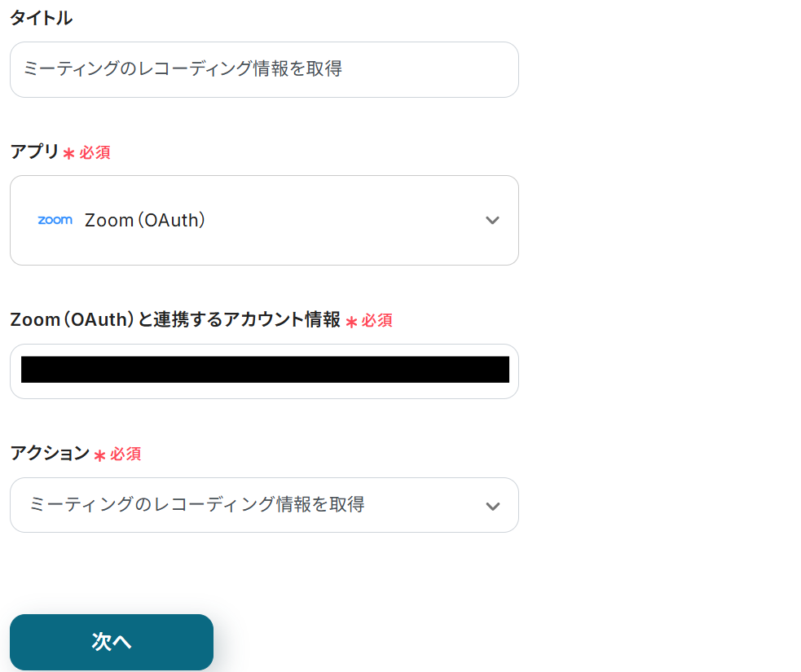Click the title text ミーティングのレコーディング情報を取得 in the タイトル box
801x672 pixels.
[x=183, y=69]
